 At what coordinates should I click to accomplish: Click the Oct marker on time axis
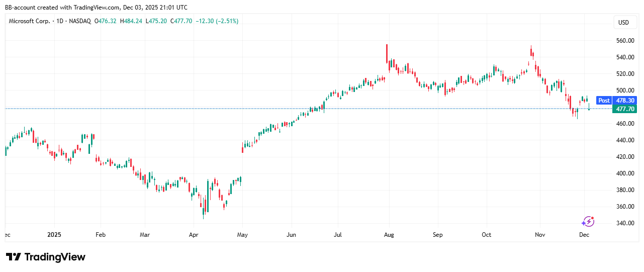point(486,235)
